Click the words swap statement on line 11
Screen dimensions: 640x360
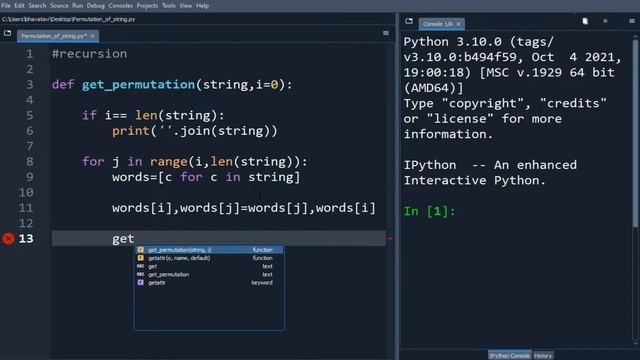pyautogui.click(x=244, y=208)
